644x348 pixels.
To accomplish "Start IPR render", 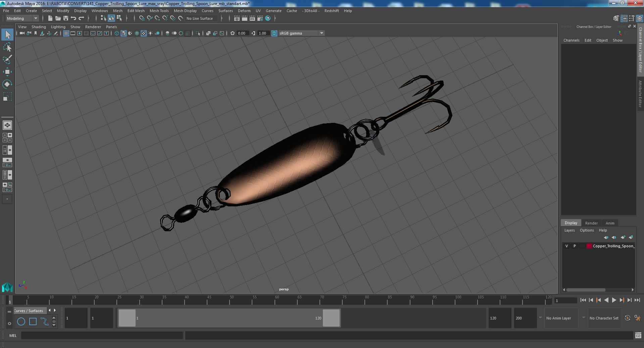I will point(252,18).
